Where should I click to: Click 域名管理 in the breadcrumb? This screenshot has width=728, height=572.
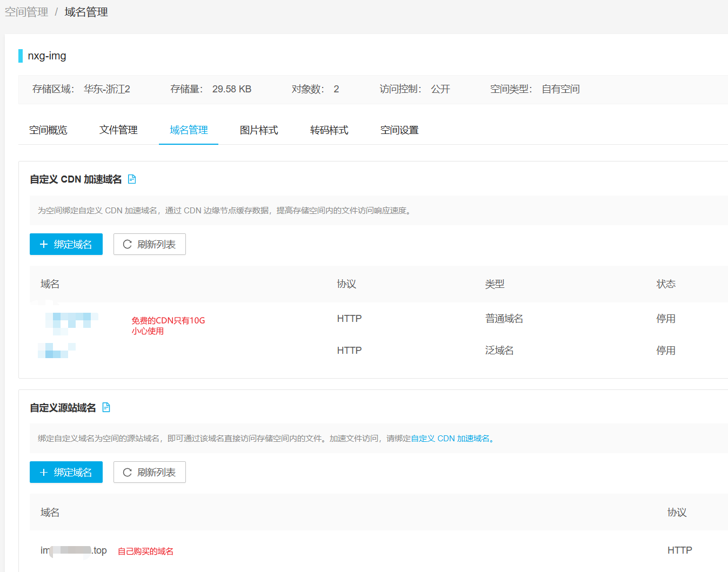click(x=86, y=12)
